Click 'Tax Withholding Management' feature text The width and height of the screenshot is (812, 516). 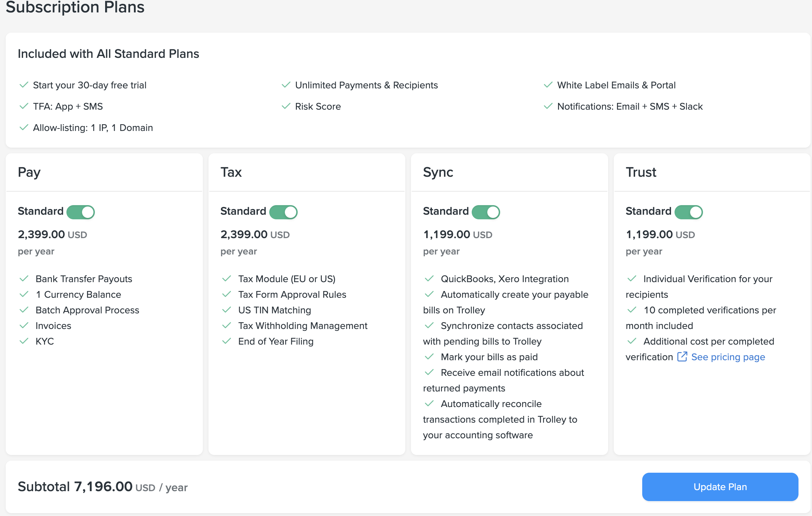[x=303, y=326]
